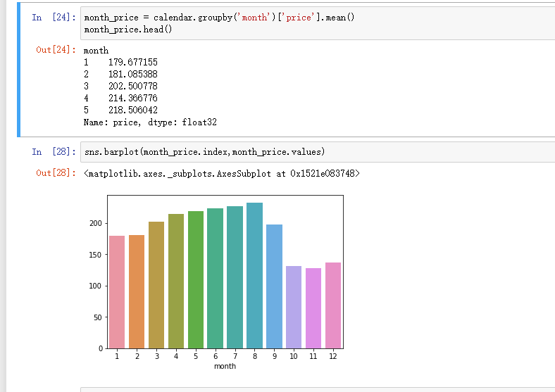Click the month 4 olive-green bar

(176, 281)
